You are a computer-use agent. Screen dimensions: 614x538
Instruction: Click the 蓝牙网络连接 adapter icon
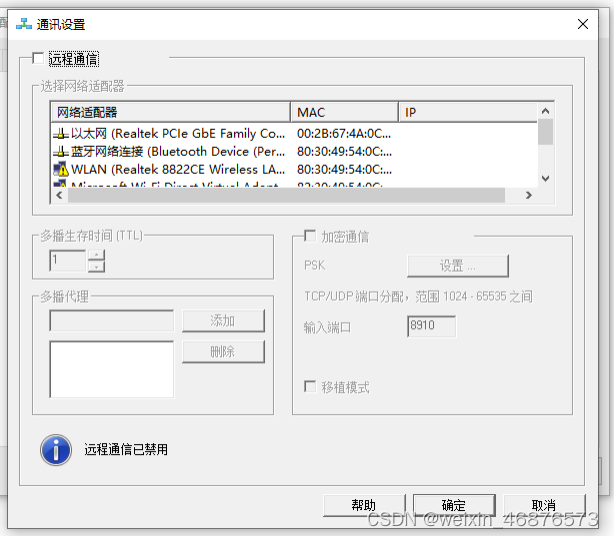point(60,151)
